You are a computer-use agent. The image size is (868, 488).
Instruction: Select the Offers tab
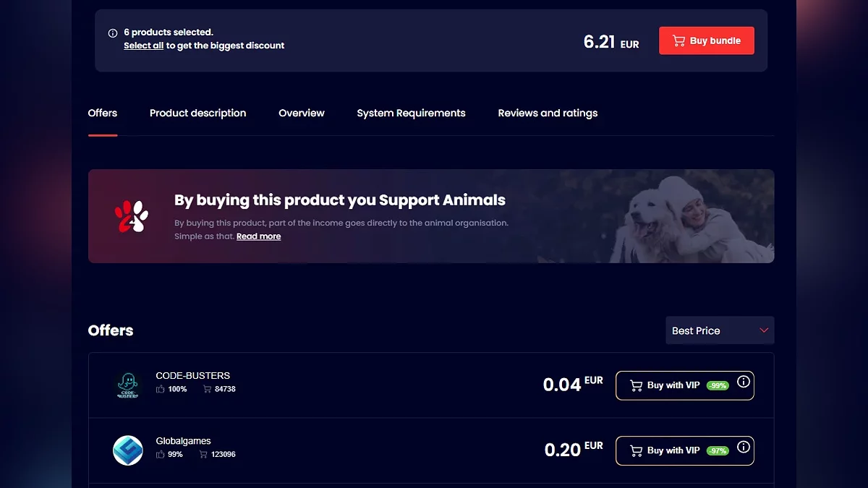click(x=103, y=113)
